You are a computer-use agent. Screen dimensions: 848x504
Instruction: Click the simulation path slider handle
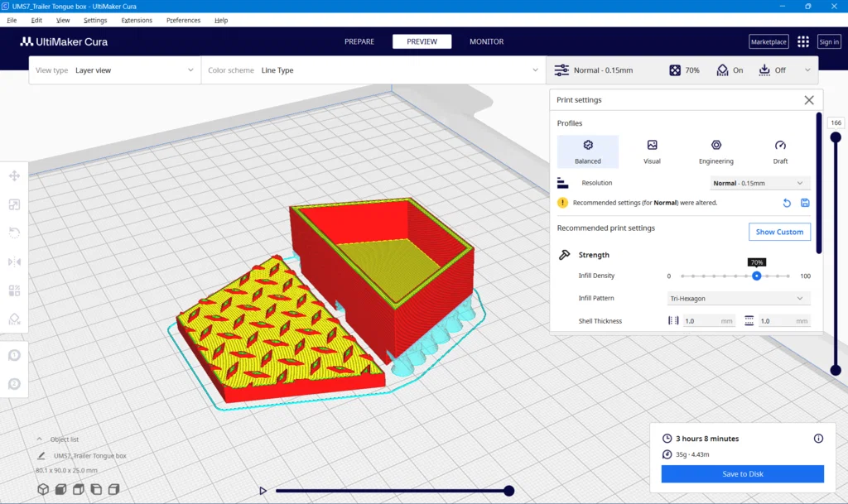coord(509,491)
